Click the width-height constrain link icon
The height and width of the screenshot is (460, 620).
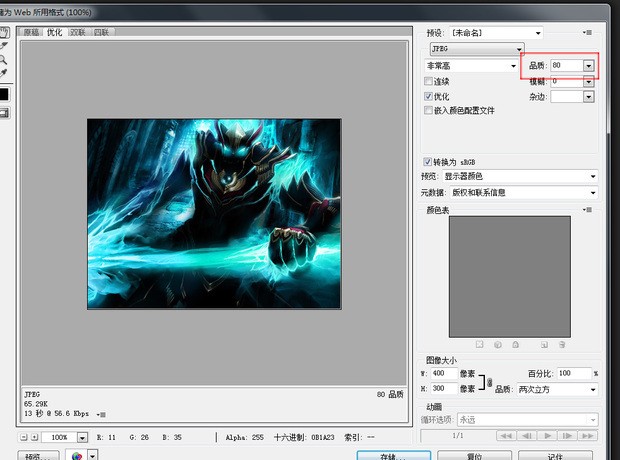coord(489,381)
